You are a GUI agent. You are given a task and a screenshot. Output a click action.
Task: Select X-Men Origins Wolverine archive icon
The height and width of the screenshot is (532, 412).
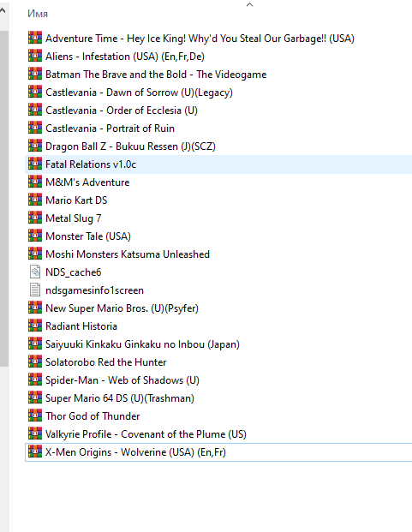point(35,451)
